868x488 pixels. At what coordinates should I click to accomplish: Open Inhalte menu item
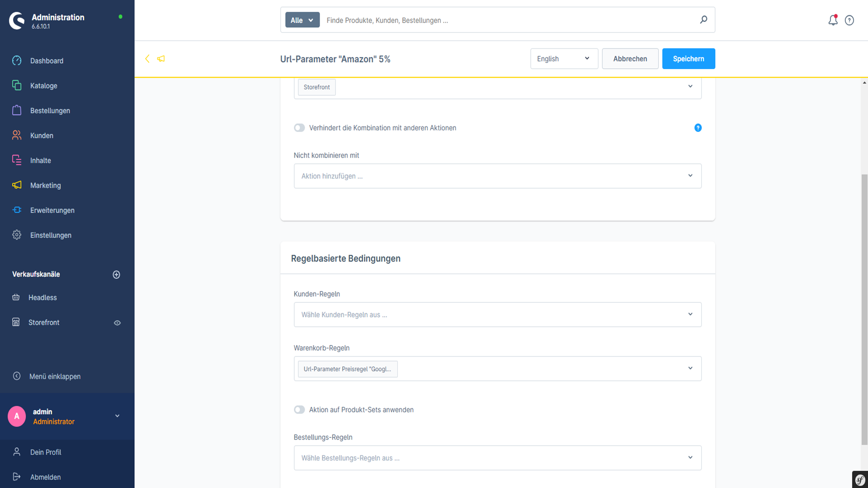click(41, 160)
